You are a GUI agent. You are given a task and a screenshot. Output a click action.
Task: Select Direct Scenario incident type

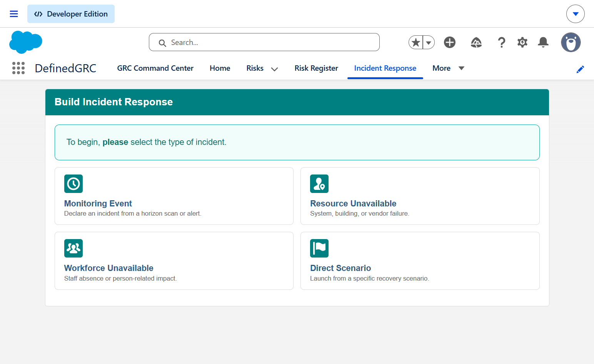420,261
